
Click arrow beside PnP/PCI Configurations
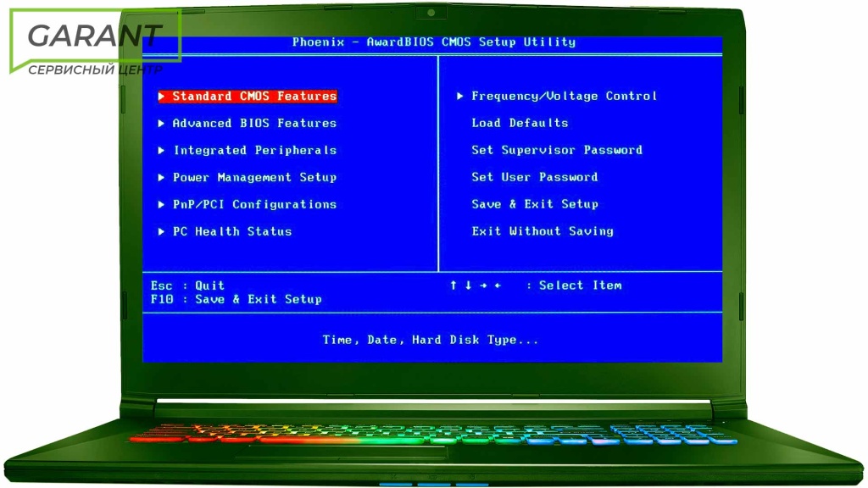(x=161, y=205)
